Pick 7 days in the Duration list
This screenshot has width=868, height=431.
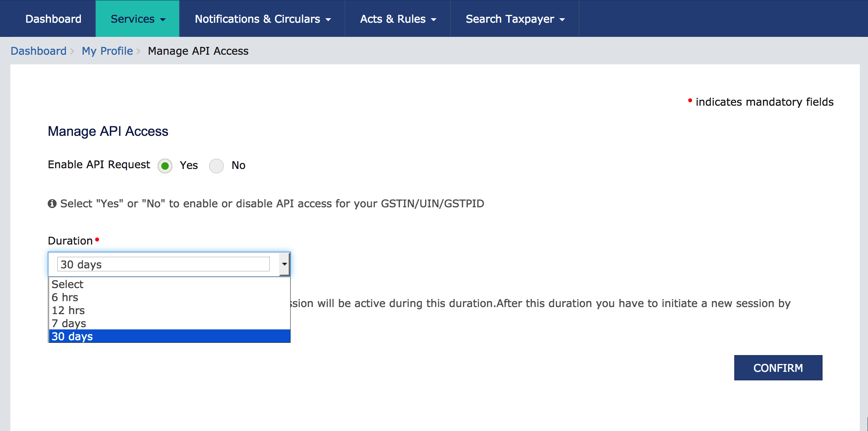point(69,323)
